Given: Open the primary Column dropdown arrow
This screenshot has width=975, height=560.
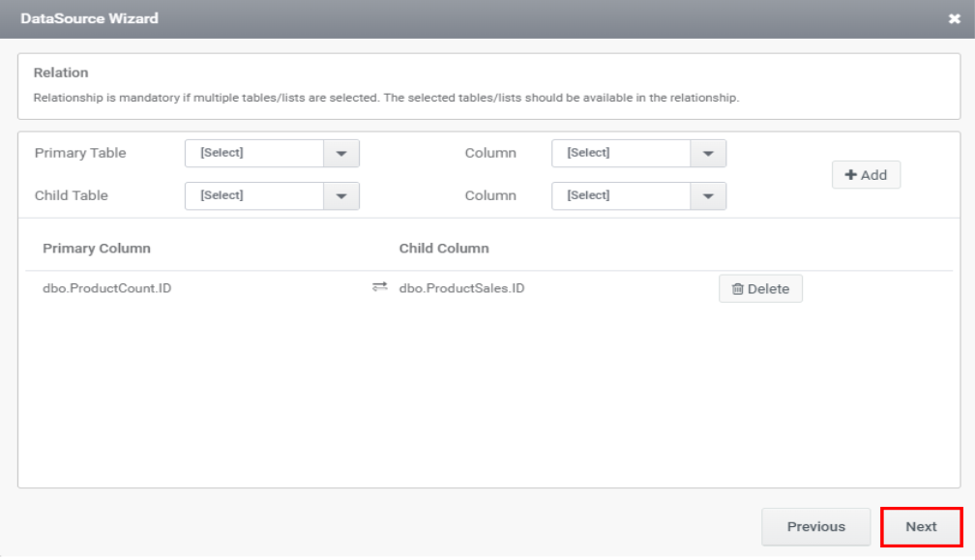Looking at the screenshot, I should click(708, 154).
